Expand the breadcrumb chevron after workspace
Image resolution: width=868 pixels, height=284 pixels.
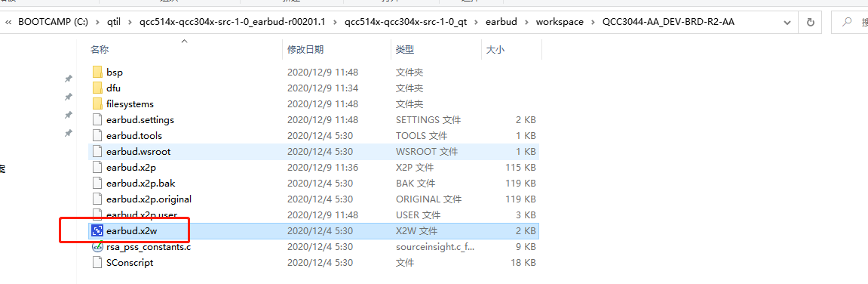(593, 22)
